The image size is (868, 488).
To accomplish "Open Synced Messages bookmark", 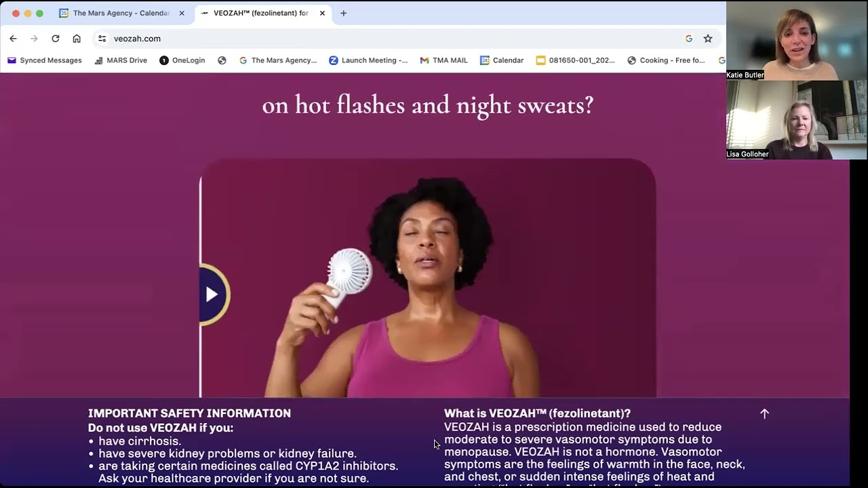I will coord(44,60).
